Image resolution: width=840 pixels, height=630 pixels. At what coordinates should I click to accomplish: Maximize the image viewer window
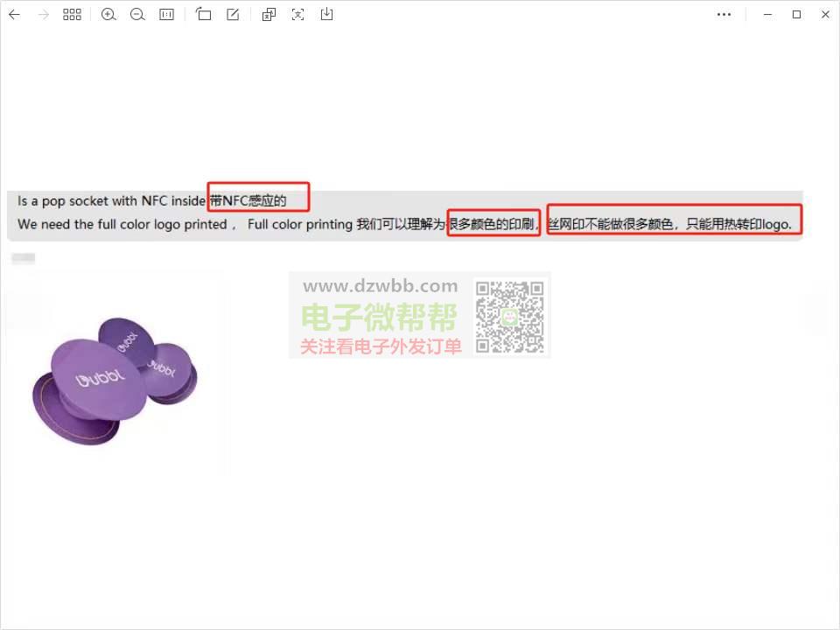pos(796,15)
